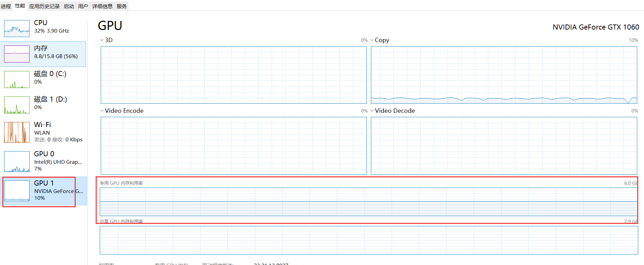Click the 内存 label in sidebar

pyautogui.click(x=41, y=48)
